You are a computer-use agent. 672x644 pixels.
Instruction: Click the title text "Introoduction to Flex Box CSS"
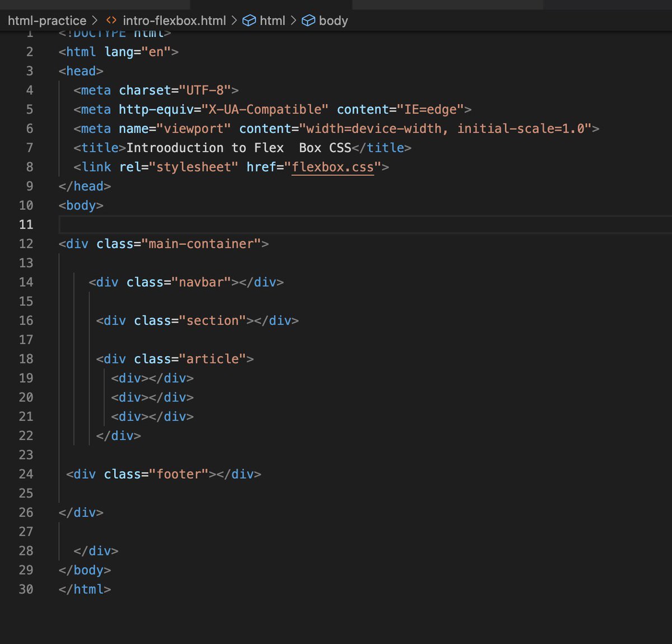[x=238, y=147]
